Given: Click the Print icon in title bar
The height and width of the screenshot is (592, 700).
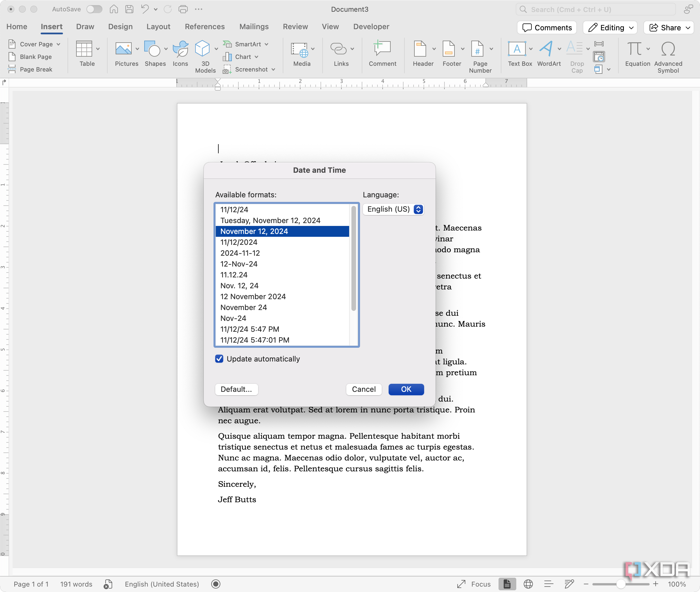Looking at the screenshot, I should point(183,9).
